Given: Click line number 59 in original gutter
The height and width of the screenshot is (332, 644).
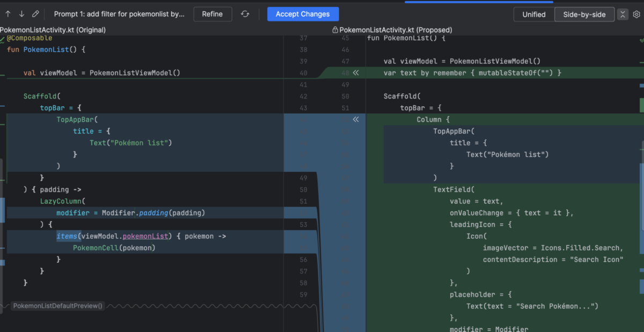Looking at the screenshot, I should [x=304, y=294].
